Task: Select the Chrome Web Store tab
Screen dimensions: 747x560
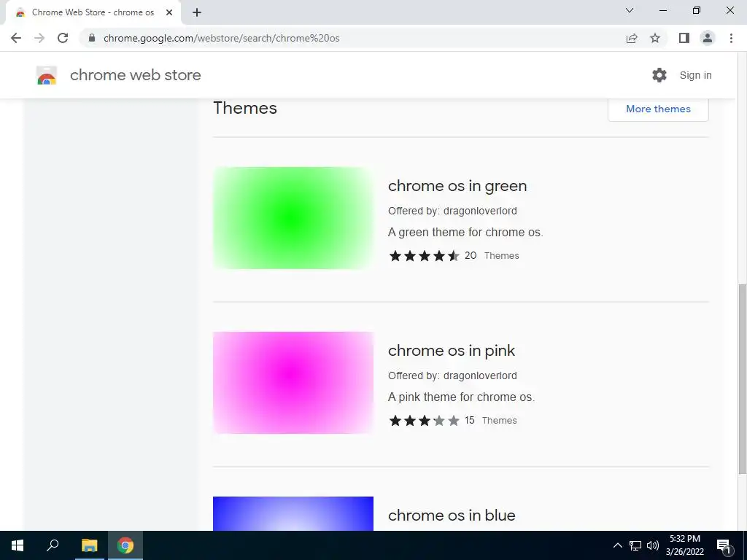Action: [x=93, y=12]
